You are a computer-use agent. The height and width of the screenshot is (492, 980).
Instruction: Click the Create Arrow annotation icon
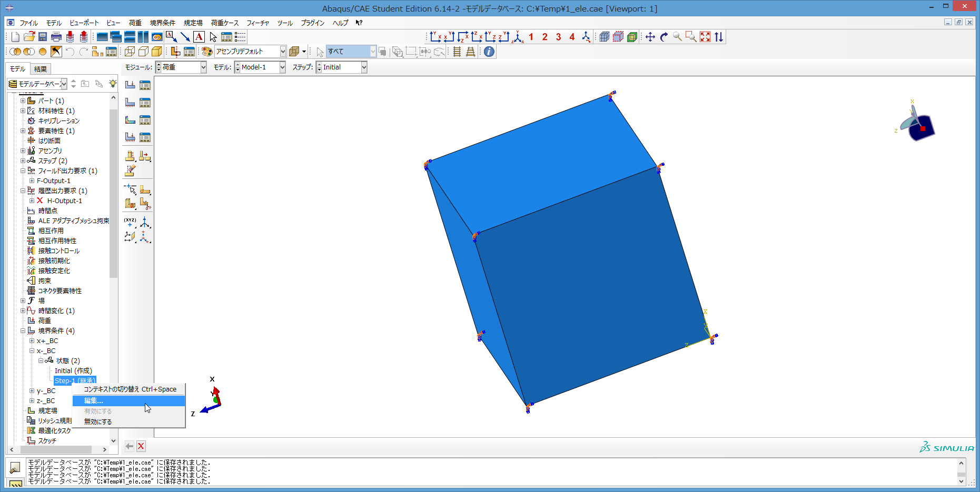tap(185, 37)
